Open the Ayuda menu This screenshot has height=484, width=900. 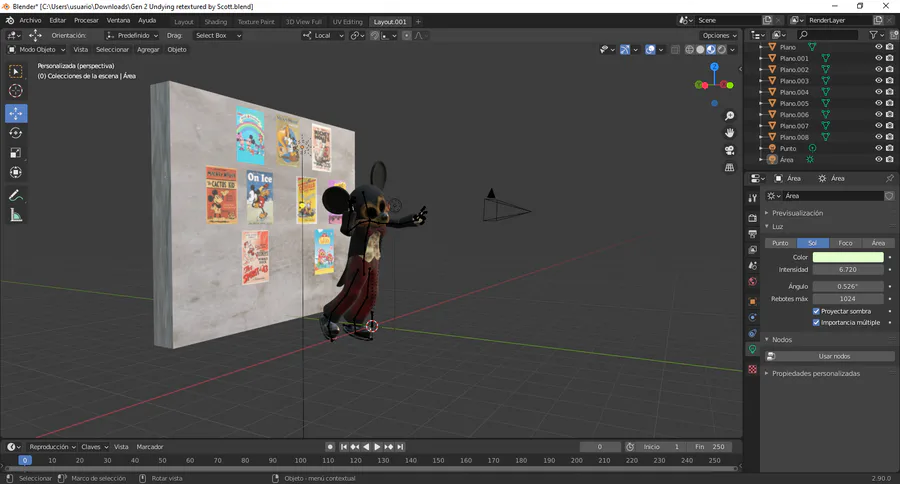click(147, 21)
